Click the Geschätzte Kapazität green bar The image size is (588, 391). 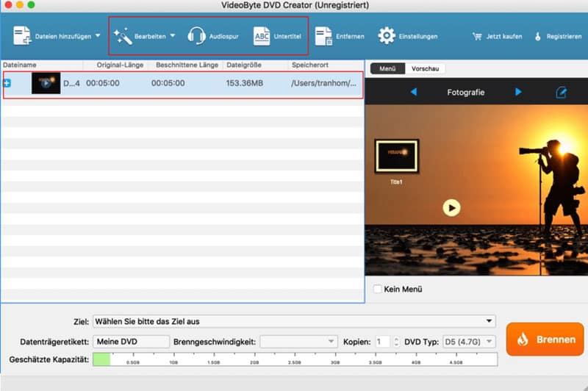(x=101, y=359)
